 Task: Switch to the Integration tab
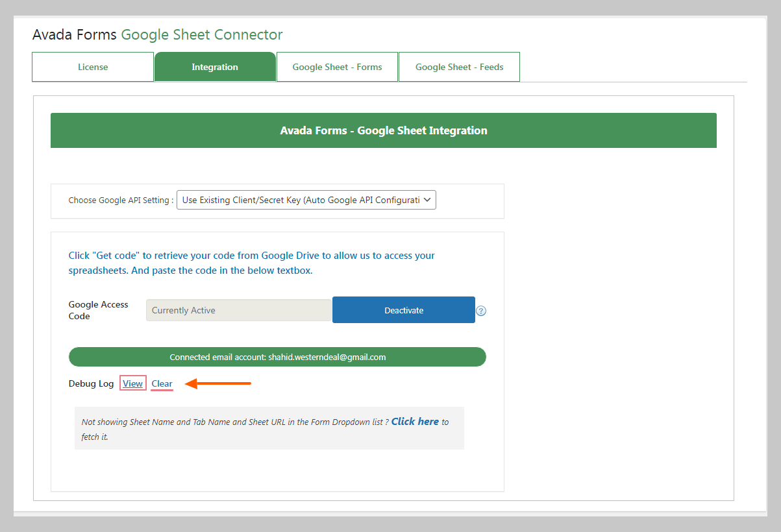(x=215, y=67)
